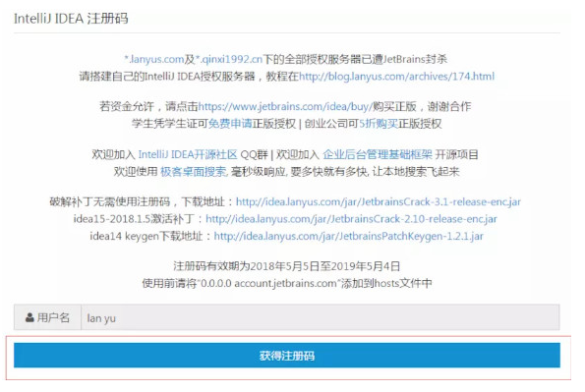
Task: Open the JetbrainsCrack-2.10-release-enc.jar download link
Action: point(351,218)
